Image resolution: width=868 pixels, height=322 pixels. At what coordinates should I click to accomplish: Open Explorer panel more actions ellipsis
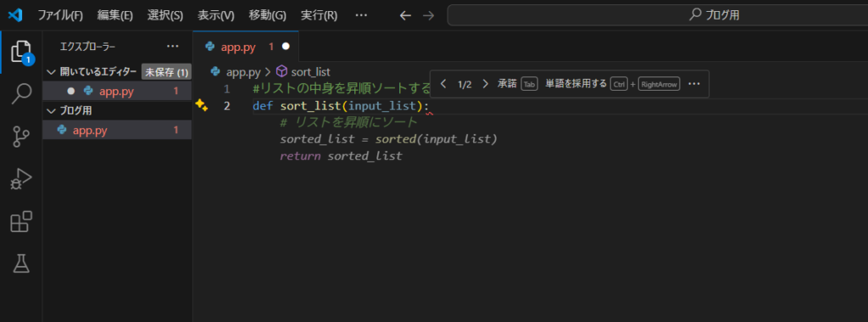173,47
